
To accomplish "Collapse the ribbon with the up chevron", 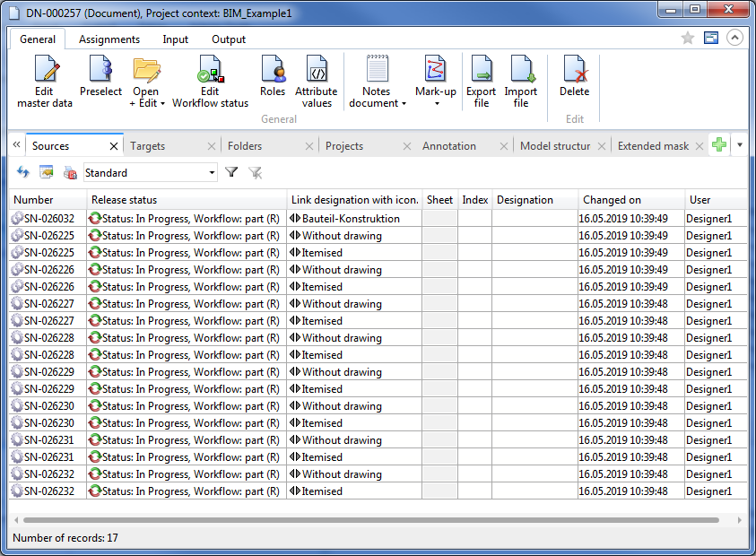I will coord(734,38).
